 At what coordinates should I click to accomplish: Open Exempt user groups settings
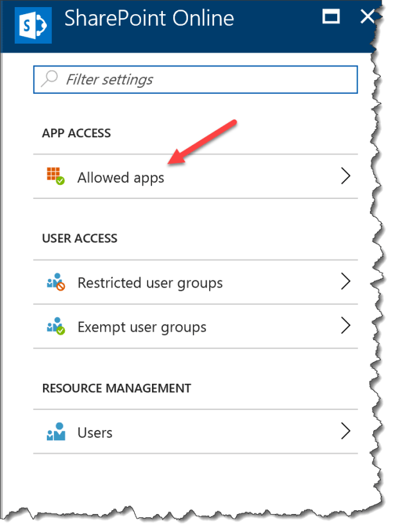tap(196, 326)
